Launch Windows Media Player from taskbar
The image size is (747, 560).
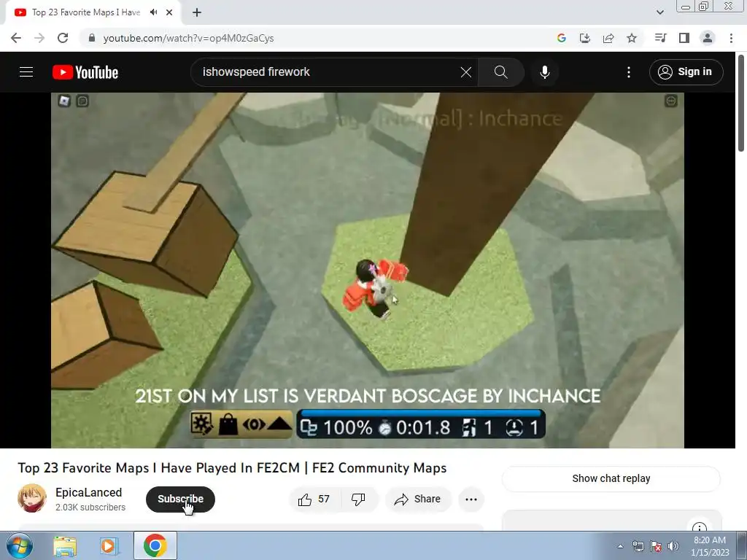pos(108,545)
